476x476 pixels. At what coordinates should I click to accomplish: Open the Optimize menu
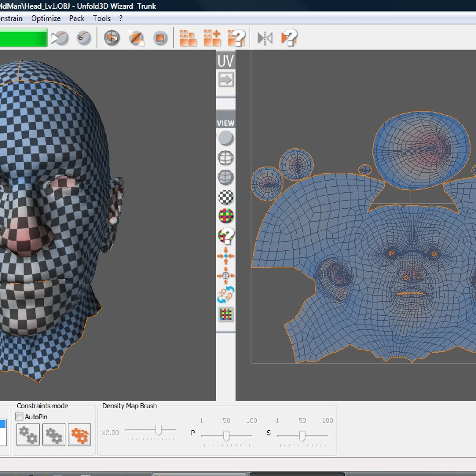pos(46,18)
